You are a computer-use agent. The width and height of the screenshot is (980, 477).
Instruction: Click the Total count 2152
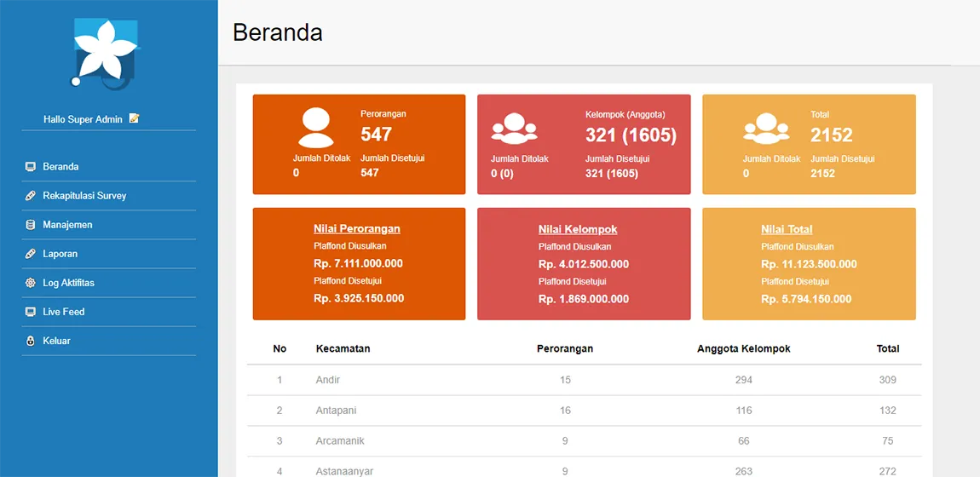tap(832, 135)
